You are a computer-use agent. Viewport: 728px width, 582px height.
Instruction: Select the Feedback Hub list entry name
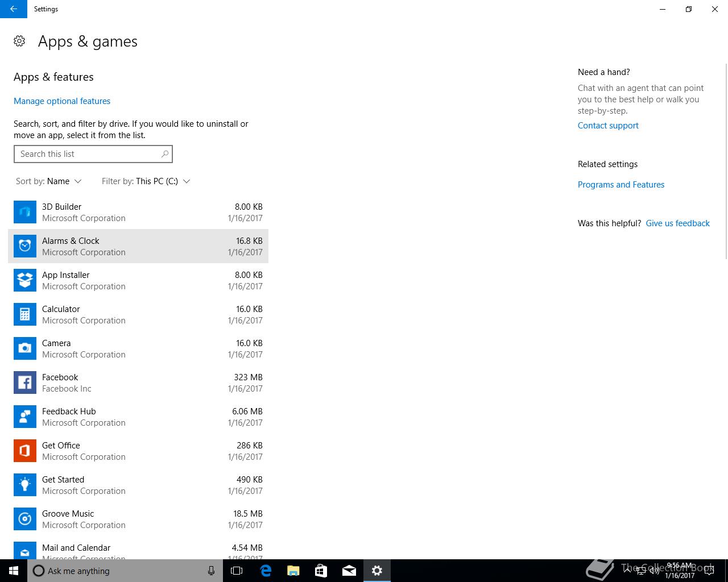(69, 411)
